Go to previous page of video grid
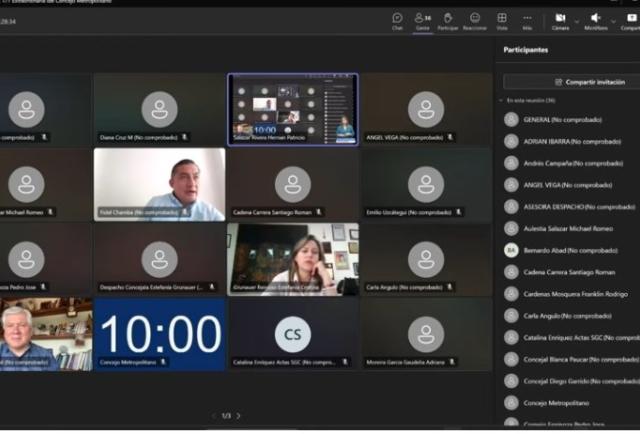 click(x=213, y=416)
